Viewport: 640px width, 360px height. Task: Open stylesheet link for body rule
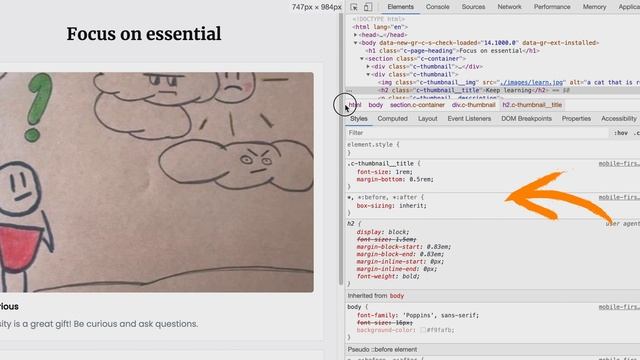(619, 307)
